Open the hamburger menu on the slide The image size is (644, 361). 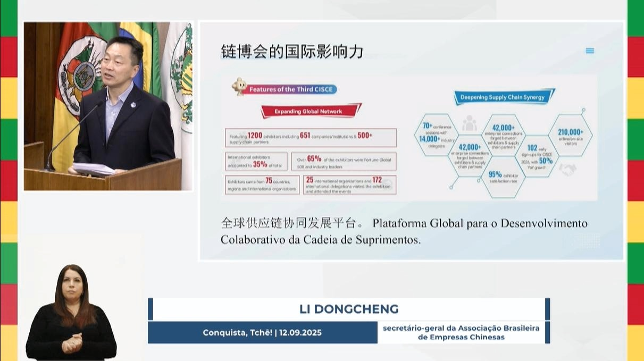click(x=589, y=51)
